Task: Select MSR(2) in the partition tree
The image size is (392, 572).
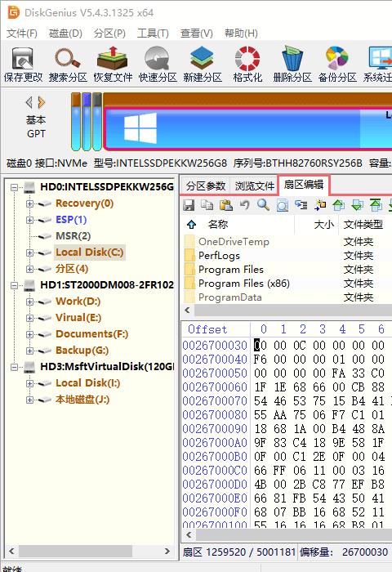Action: coord(73,236)
